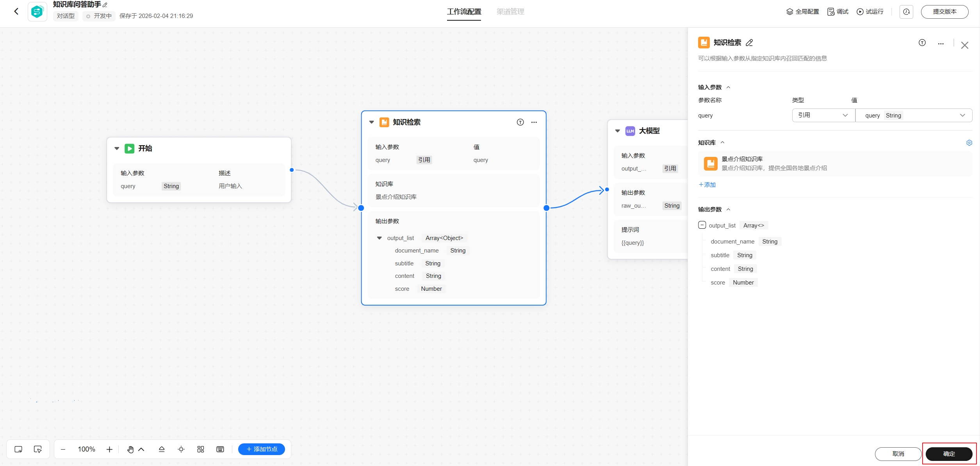
Task: Open the more options on 知识检索 node
Action: [534, 122]
